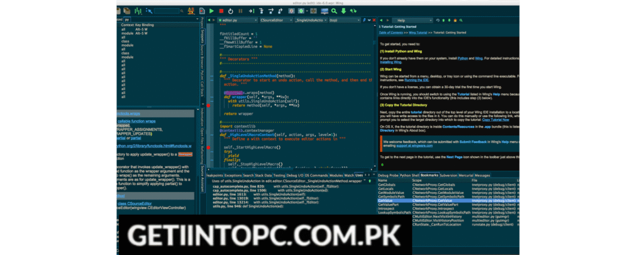This screenshot has width=644, height=255.
Task: Click the green bars indent icon
Action: coord(138,11)
